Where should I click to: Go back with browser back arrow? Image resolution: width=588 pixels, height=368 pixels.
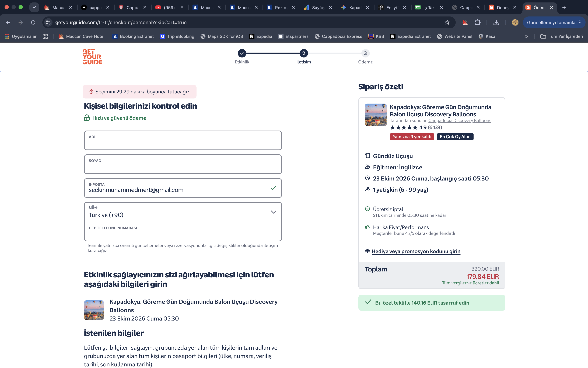click(8, 22)
